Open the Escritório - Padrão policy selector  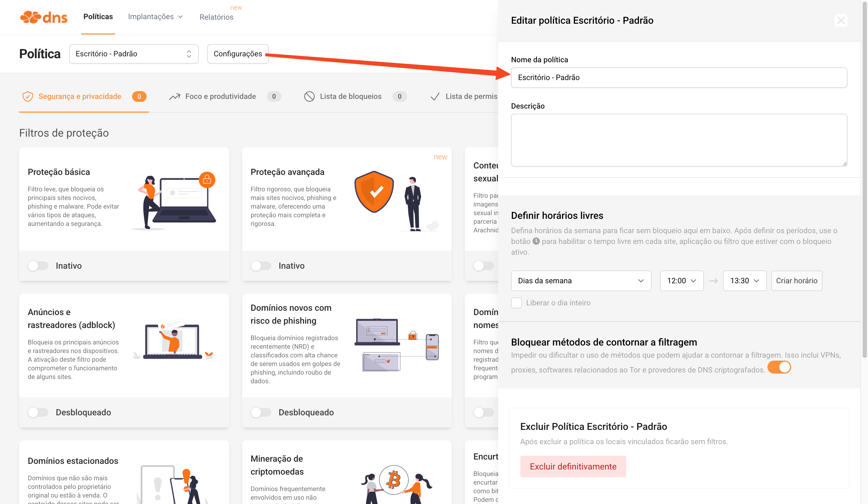click(134, 54)
